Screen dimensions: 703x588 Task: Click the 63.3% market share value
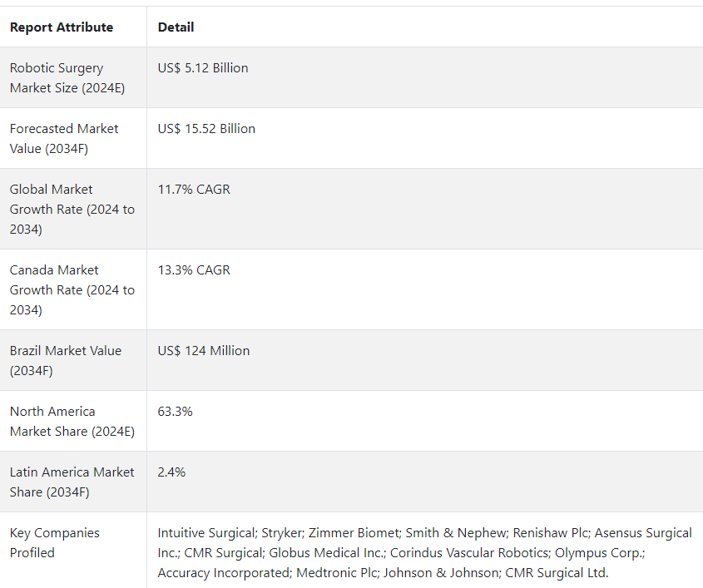click(x=175, y=412)
